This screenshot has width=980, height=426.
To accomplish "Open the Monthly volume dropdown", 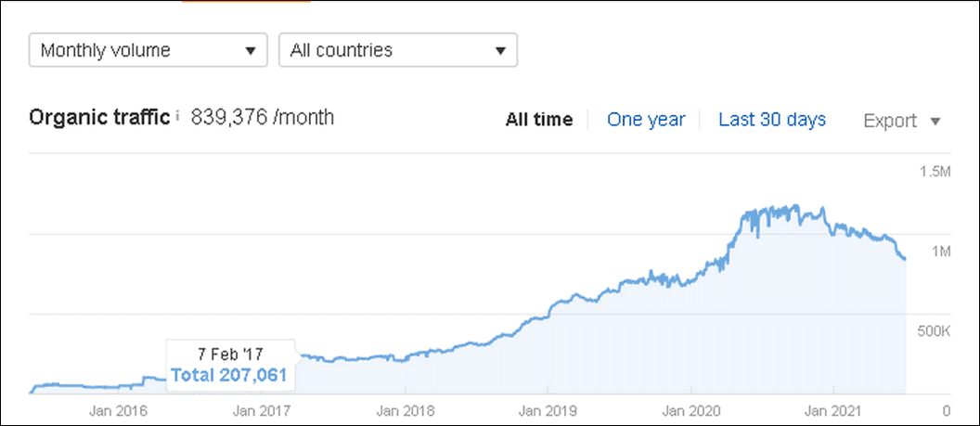I will (148, 50).
